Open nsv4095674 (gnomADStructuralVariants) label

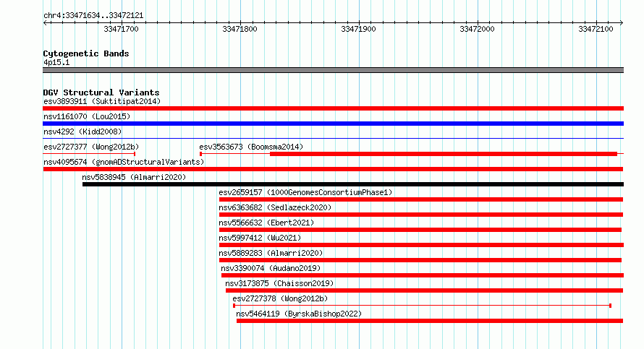pos(124,162)
